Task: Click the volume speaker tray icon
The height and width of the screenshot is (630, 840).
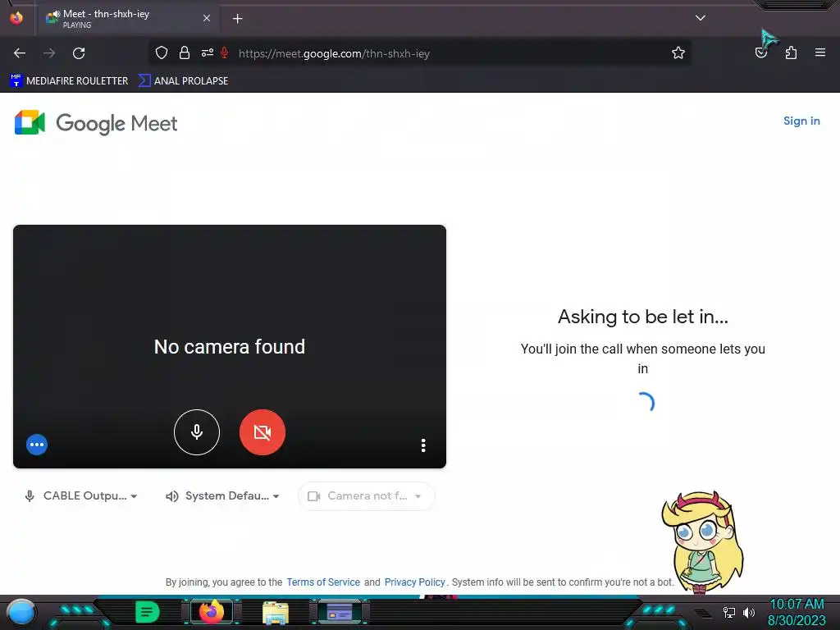Action: tap(749, 612)
